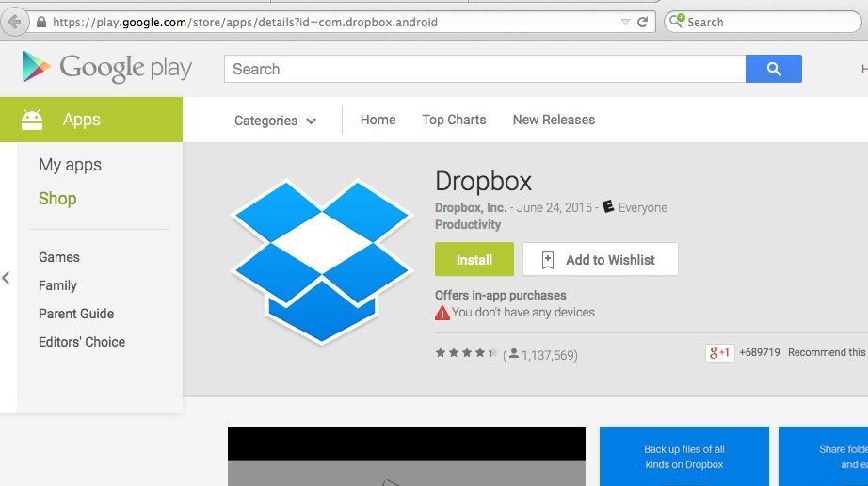Collapse the sidebar with left chevron
The width and height of the screenshot is (868, 486).
click(x=6, y=278)
